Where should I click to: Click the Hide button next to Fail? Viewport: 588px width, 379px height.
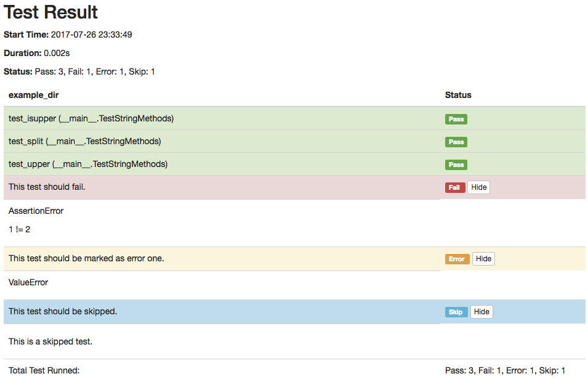(478, 187)
